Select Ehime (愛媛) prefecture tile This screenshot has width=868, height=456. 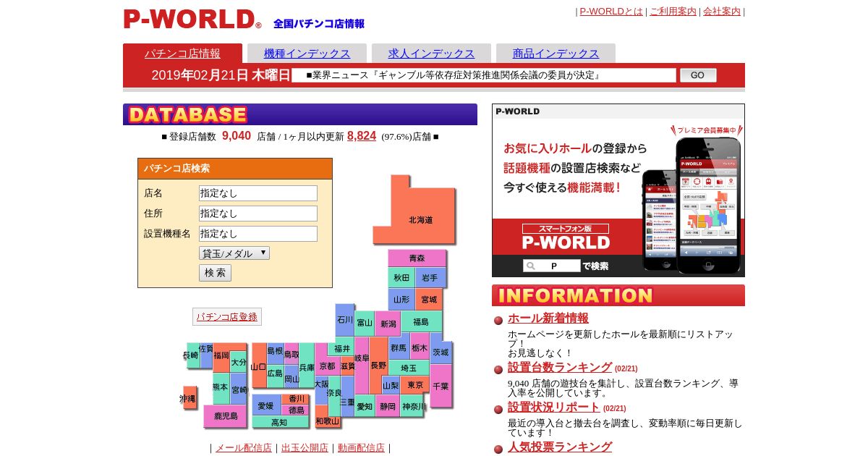click(265, 405)
